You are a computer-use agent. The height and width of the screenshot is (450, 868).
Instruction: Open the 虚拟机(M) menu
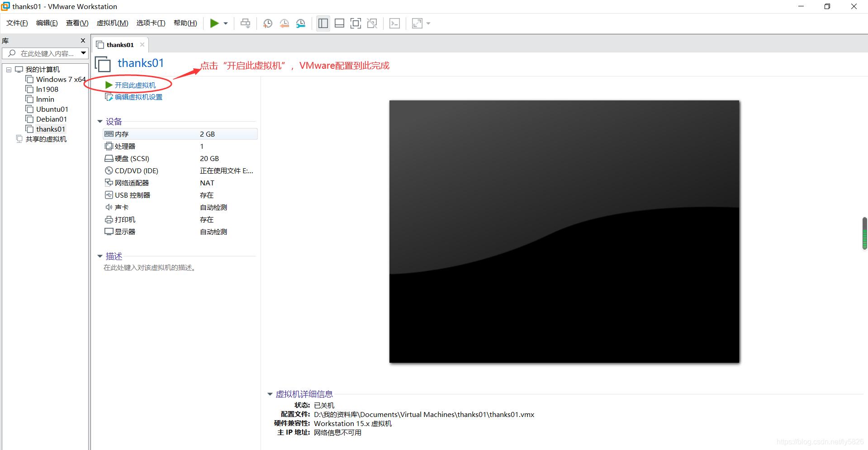click(113, 23)
